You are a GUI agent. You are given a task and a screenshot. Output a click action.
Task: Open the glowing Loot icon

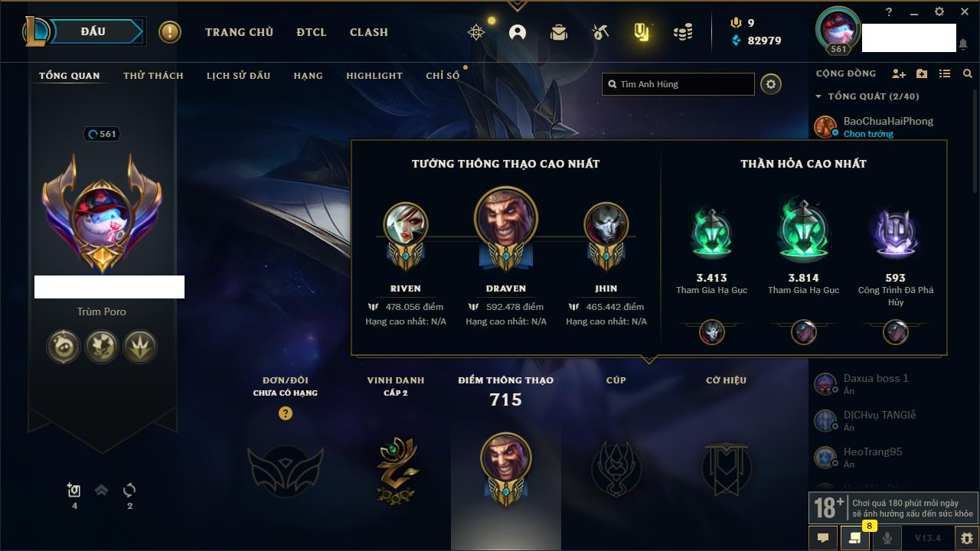tap(642, 32)
